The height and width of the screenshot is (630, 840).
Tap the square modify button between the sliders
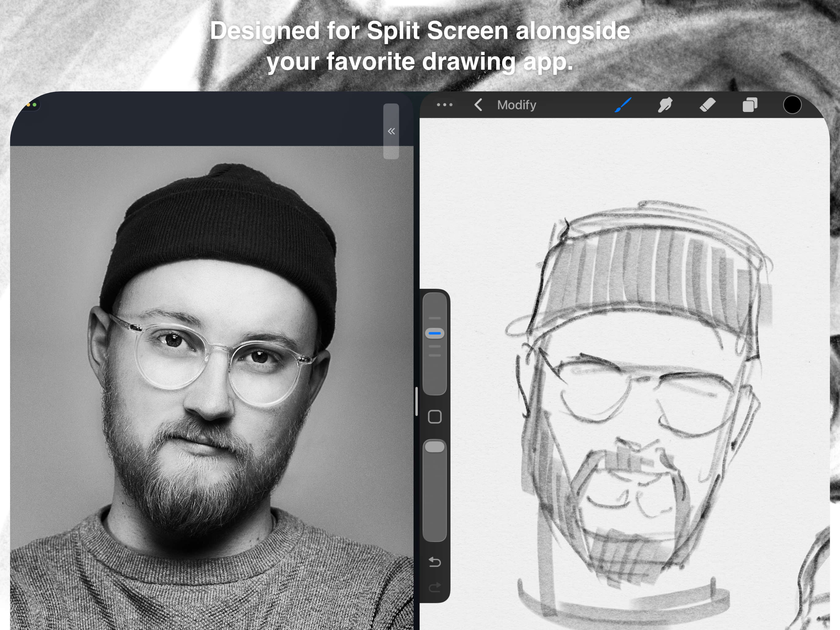point(434,417)
